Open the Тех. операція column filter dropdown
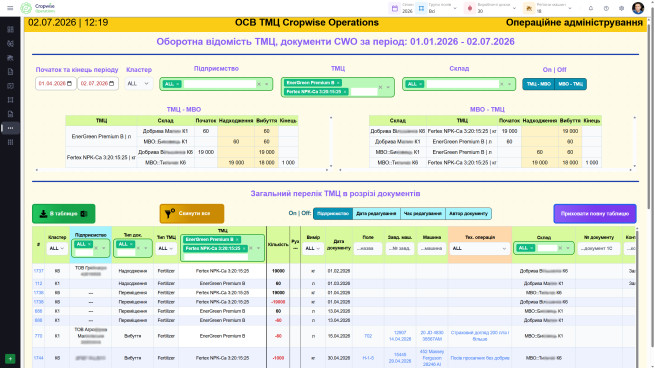The image size is (655, 368). (x=479, y=248)
